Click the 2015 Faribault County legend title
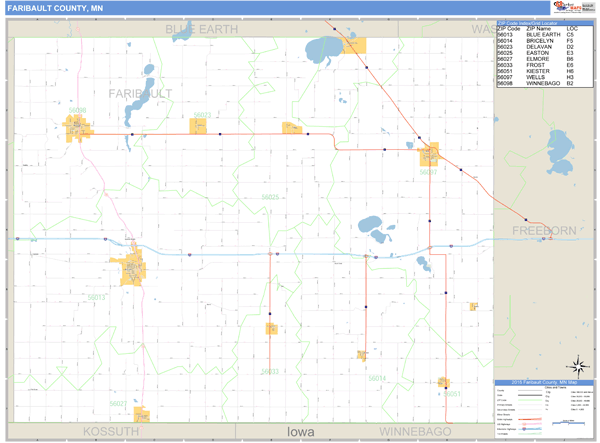The width and height of the screenshot is (600, 443). (544, 383)
